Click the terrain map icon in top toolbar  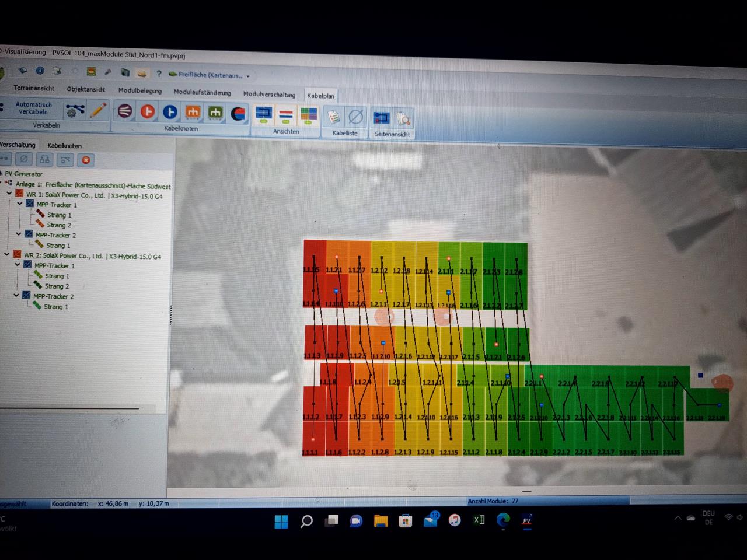coord(91,71)
